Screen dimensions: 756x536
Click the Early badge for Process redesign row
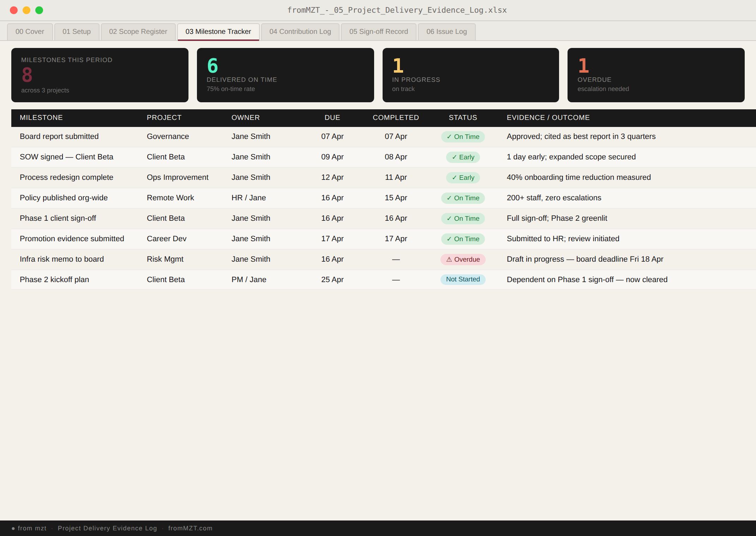[x=463, y=178]
